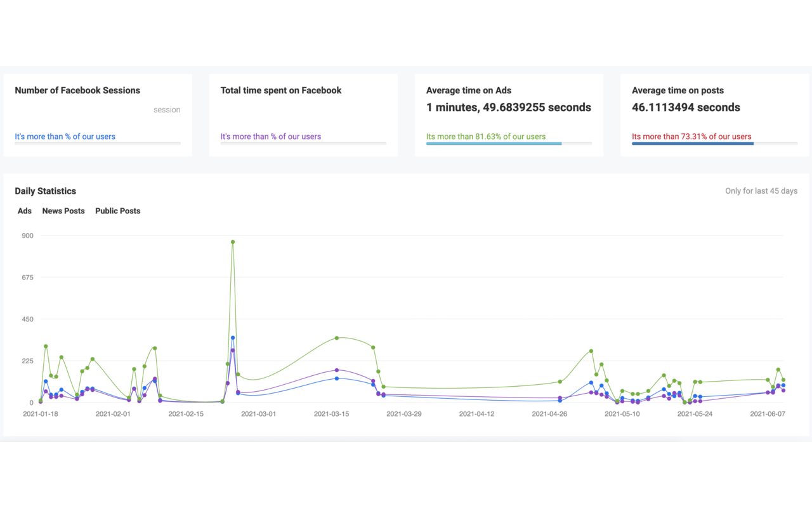Image resolution: width=812 pixels, height=508 pixels.
Task: Select the 46.1113494 seconds value
Action: (686, 107)
